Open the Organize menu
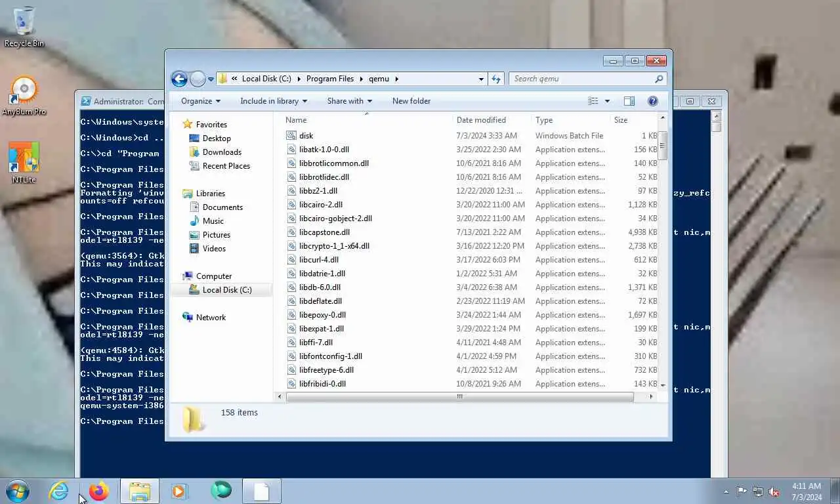 [201, 101]
